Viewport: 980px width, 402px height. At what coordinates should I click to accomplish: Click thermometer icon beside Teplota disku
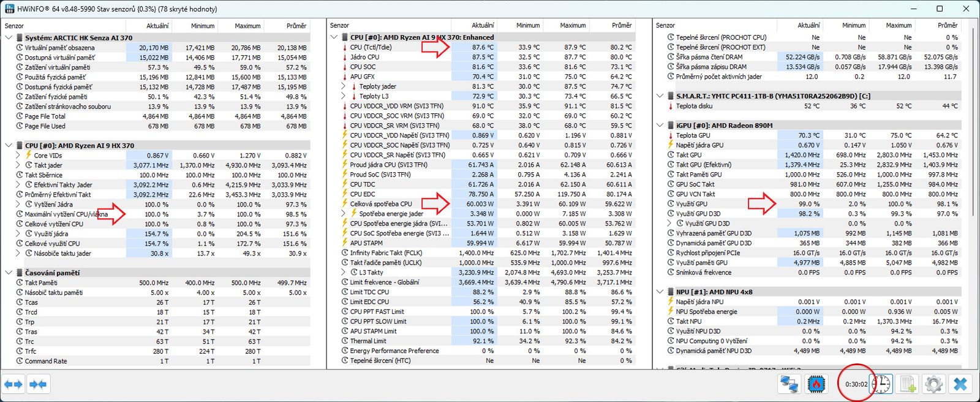pyautogui.click(x=670, y=106)
